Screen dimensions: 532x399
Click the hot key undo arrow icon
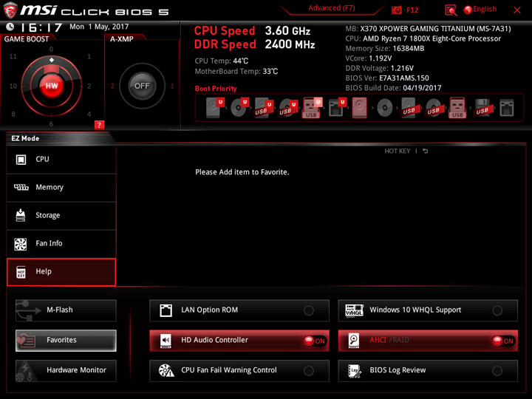(425, 151)
